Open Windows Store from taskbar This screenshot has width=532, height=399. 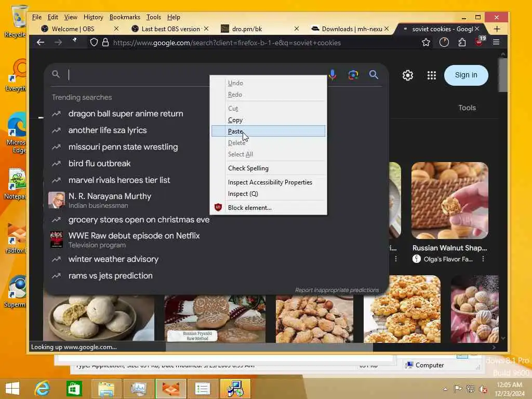(x=74, y=388)
